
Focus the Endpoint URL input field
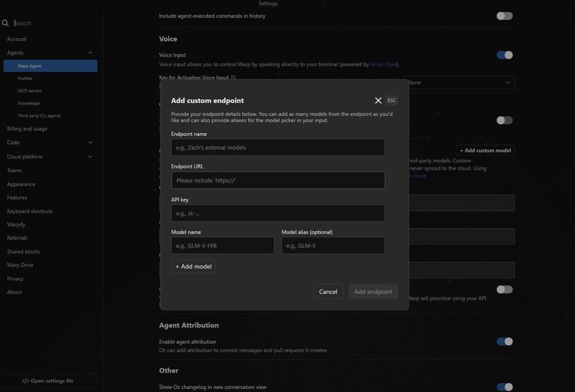coord(278,180)
